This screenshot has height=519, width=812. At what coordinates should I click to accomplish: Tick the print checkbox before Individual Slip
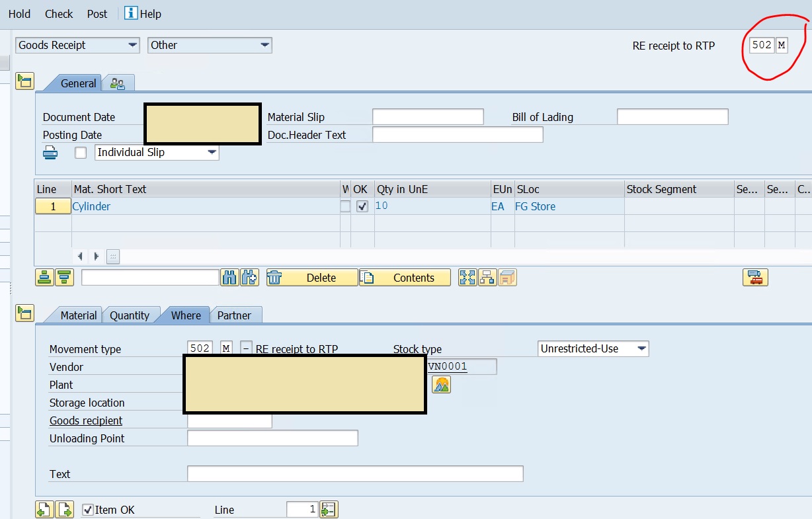81,153
